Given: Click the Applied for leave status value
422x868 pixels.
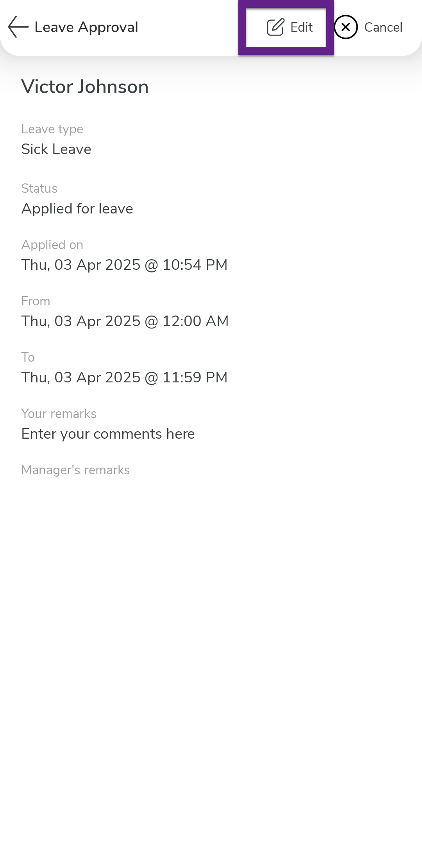Looking at the screenshot, I should [77, 209].
